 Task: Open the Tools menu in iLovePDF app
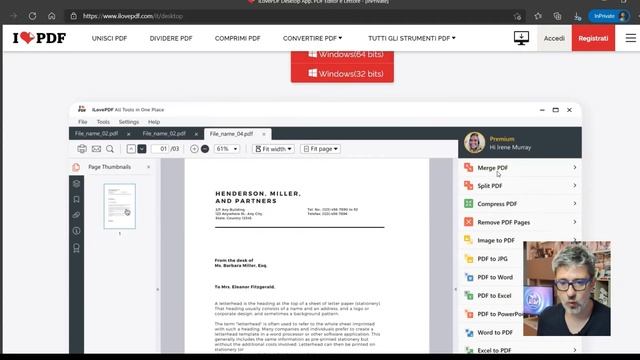[x=103, y=122]
